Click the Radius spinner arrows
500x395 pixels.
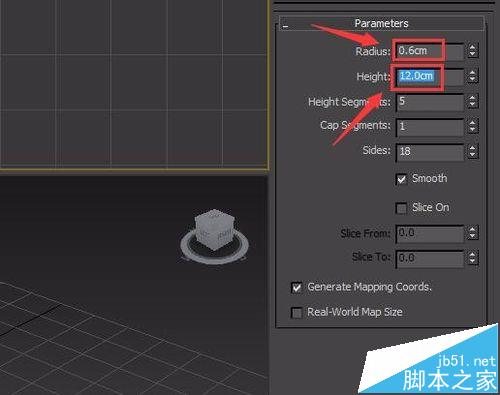472,51
